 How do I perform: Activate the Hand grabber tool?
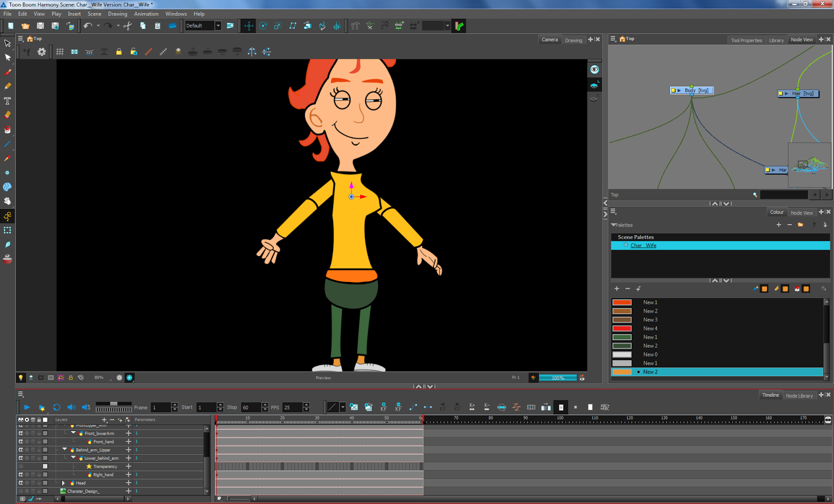tap(7, 201)
